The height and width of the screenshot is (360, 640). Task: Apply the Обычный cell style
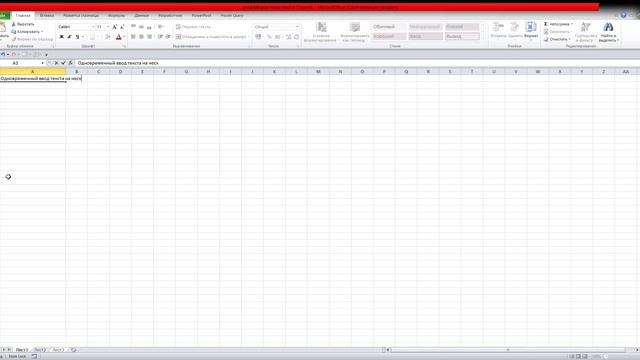[389, 27]
